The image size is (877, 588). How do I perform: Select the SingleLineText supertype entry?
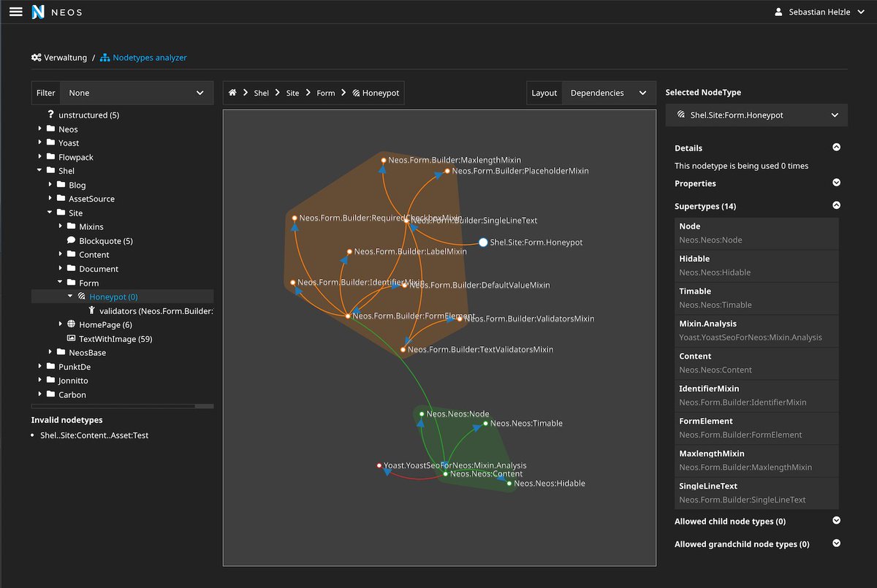point(756,492)
